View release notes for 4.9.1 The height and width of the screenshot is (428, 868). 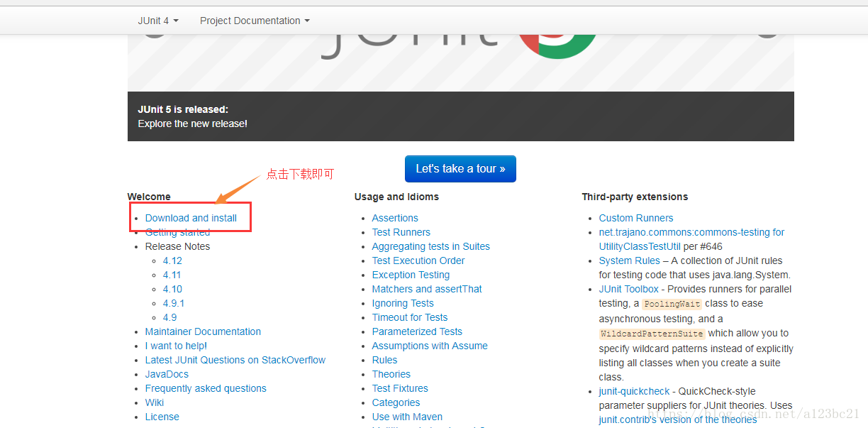coord(174,303)
